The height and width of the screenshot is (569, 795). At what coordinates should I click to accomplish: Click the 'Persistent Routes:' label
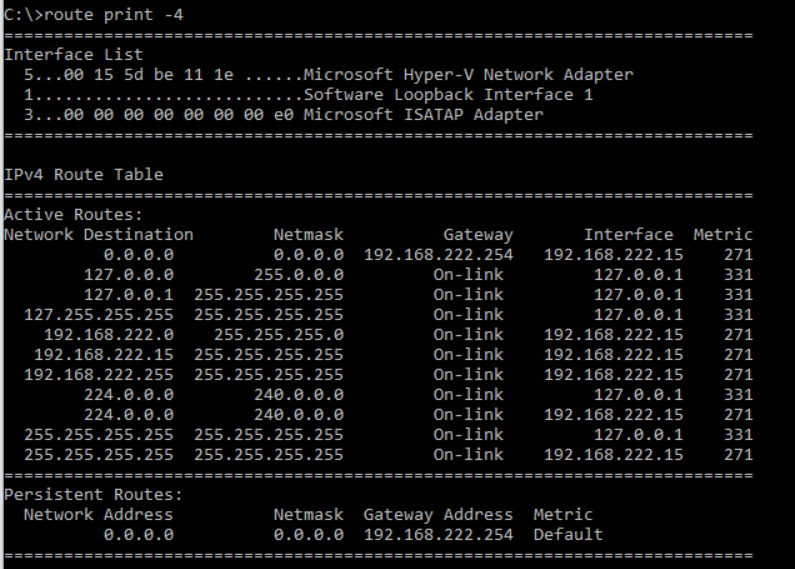[x=93, y=494]
